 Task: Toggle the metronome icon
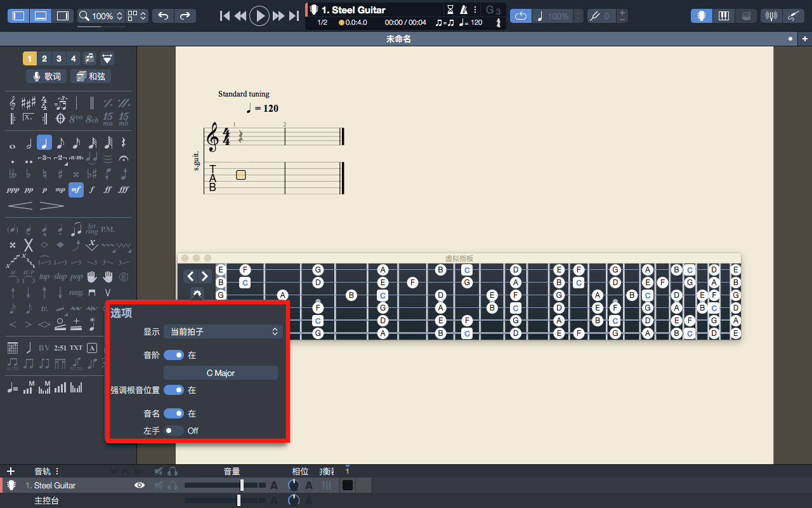[464, 10]
